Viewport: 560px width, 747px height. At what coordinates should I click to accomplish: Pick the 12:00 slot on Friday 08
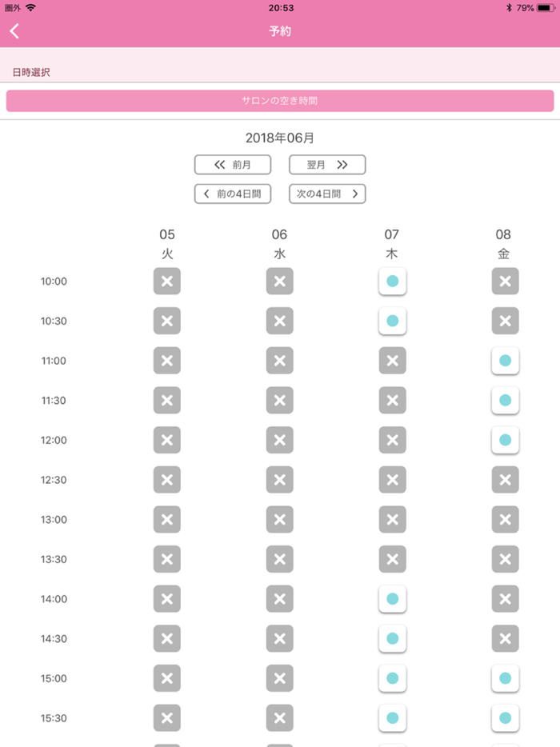(505, 440)
